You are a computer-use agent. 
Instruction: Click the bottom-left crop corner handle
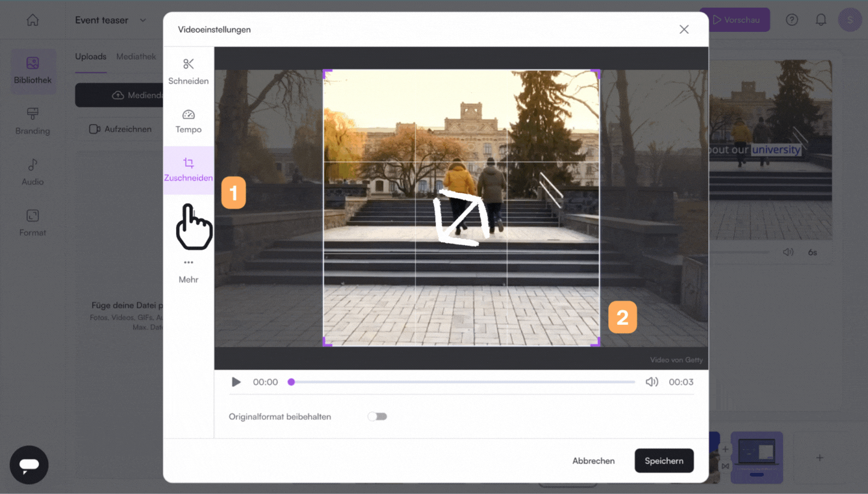pos(327,342)
